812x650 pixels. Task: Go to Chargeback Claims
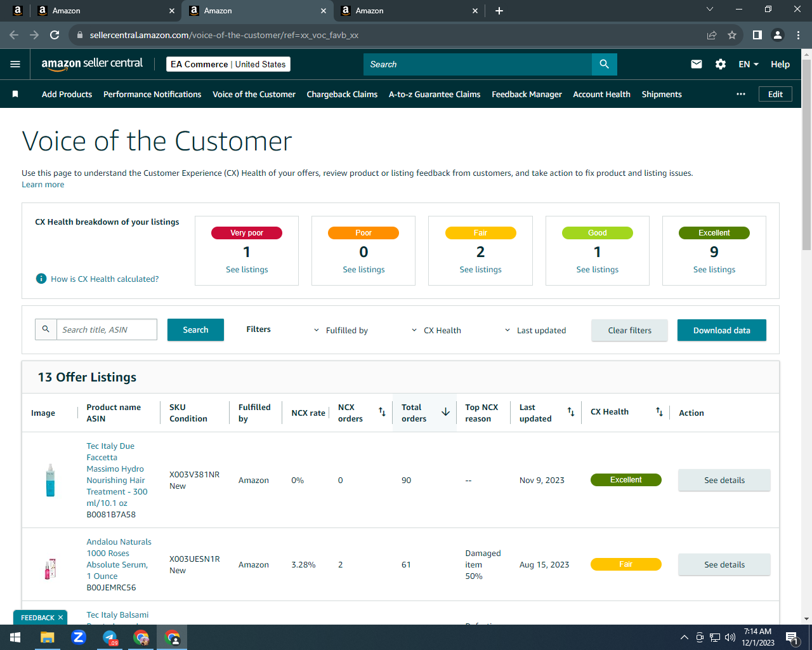pyautogui.click(x=342, y=94)
